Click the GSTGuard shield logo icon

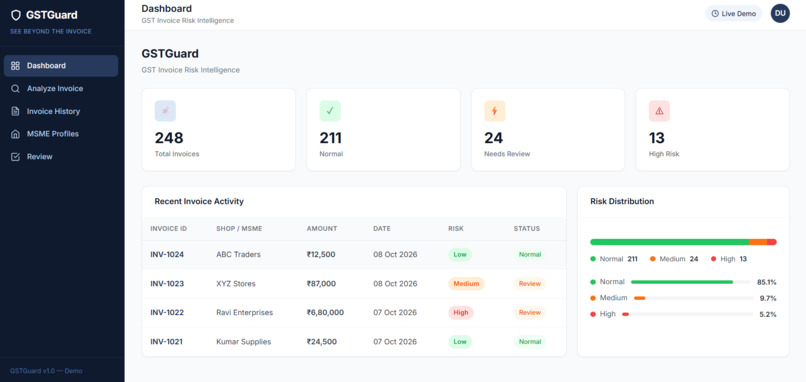point(16,15)
